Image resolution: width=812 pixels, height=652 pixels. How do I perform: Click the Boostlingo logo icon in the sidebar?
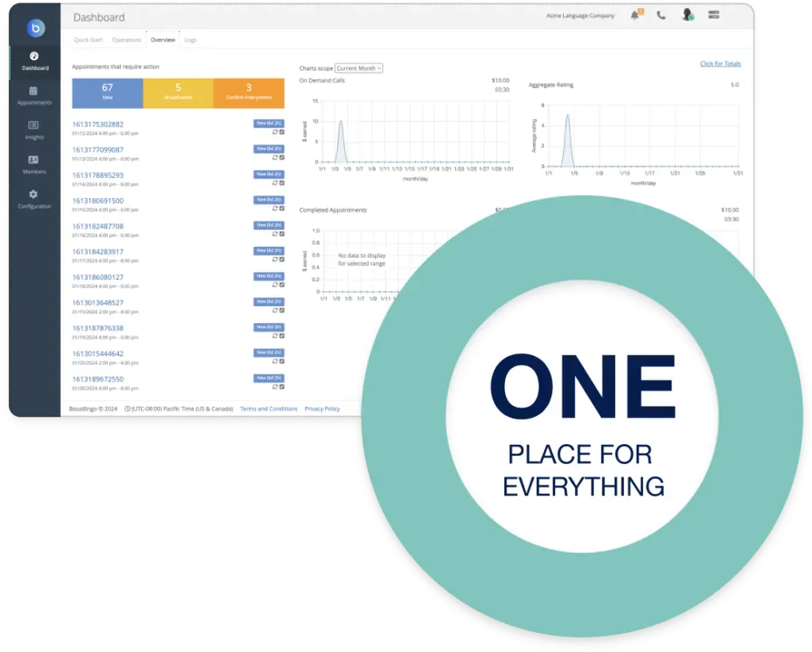[36, 28]
